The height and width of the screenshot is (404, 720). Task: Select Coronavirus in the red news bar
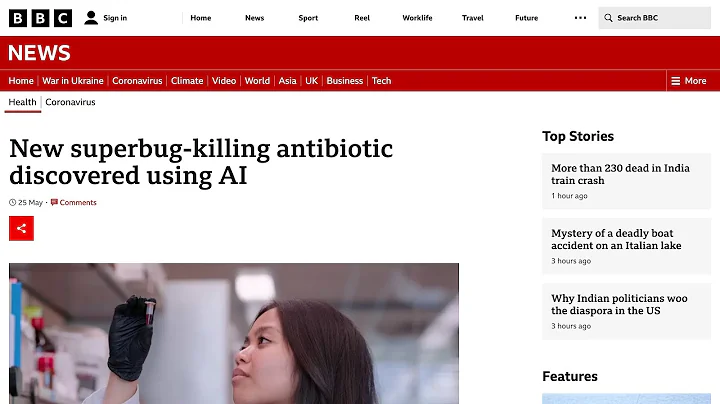pyautogui.click(x=137, y=81)
